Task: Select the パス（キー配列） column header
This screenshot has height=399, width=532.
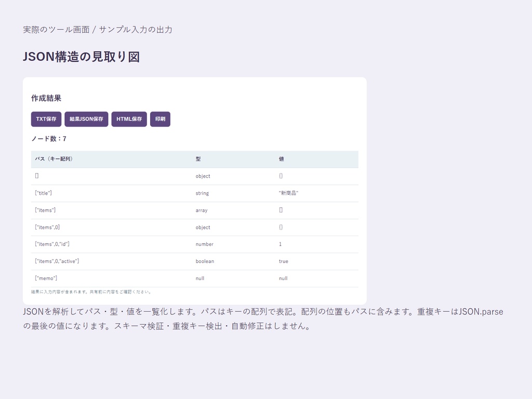Action: coord(112,159)
